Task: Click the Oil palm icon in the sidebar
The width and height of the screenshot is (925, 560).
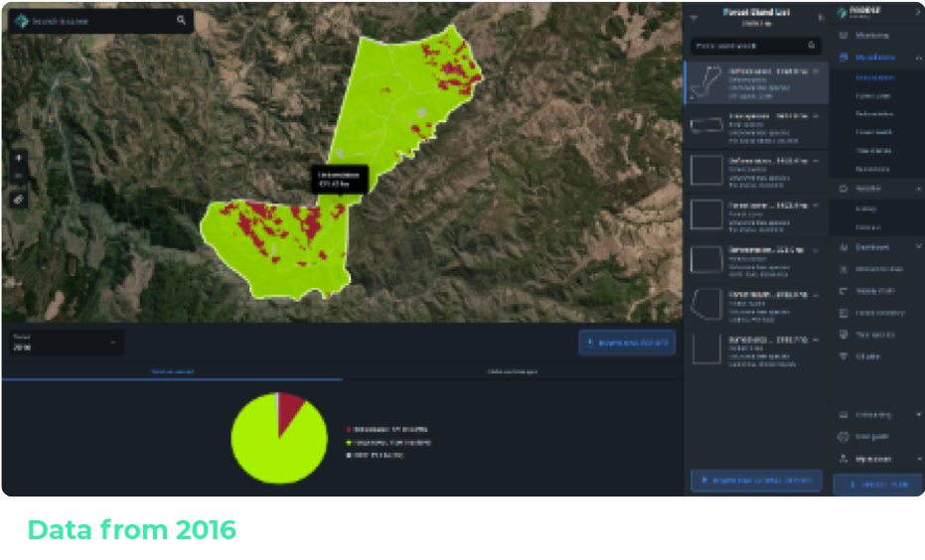Action: (x=844, y=355)
